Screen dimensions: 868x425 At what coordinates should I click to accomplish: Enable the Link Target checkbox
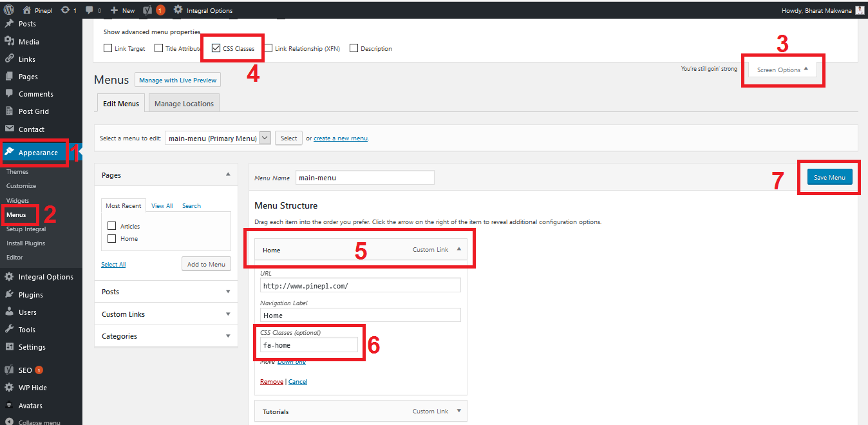click(108, 48)
